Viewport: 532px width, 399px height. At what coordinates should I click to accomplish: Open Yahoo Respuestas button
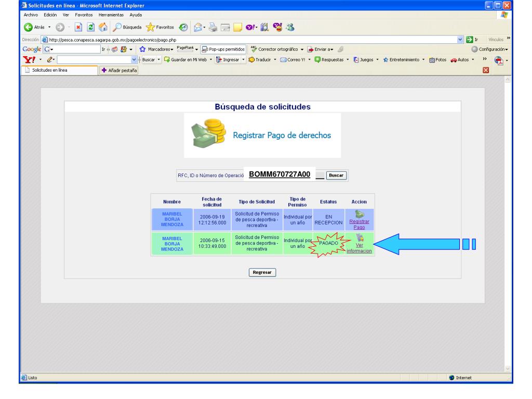click(x=329, y=60)
